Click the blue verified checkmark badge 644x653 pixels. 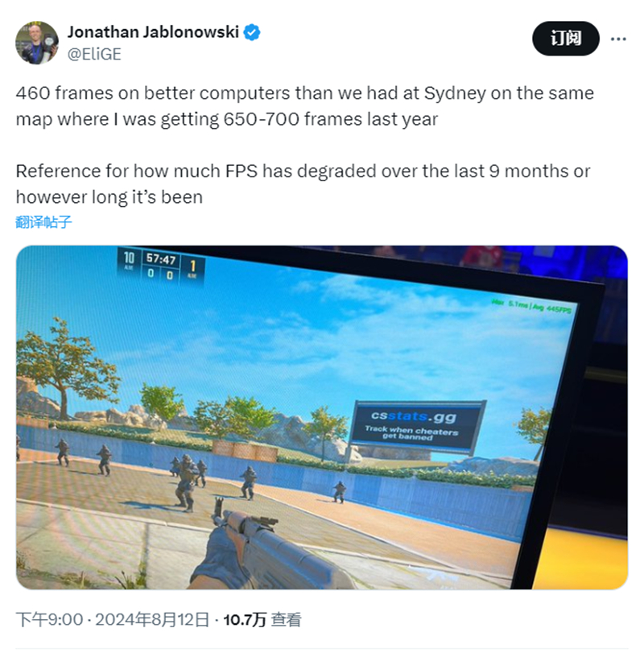click(x=251, y=32)
